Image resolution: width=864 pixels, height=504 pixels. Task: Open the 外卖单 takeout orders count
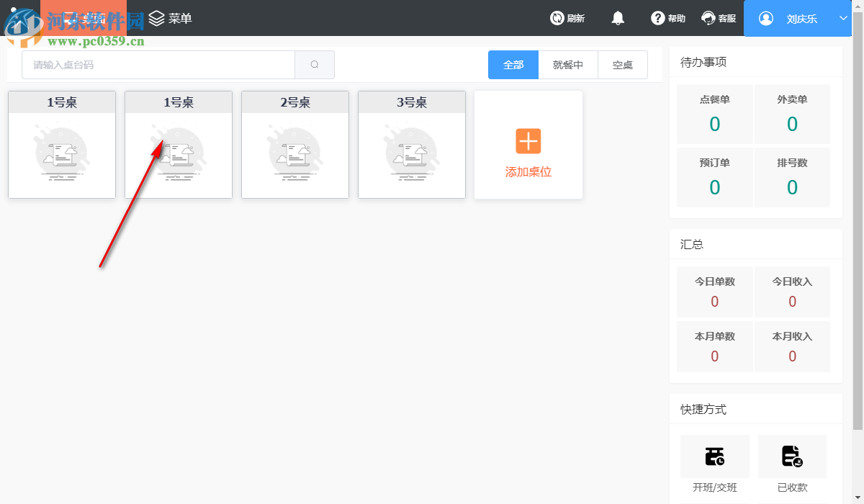(x=792, y=114)
